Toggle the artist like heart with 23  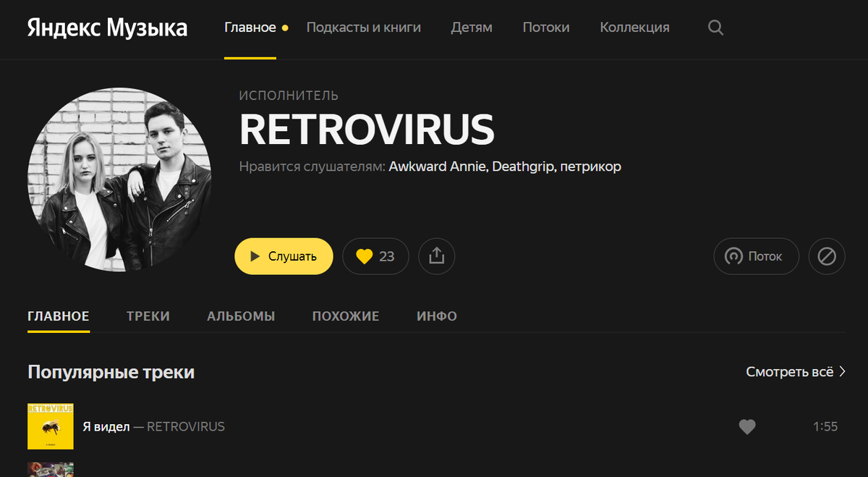[x=375, y=256]
